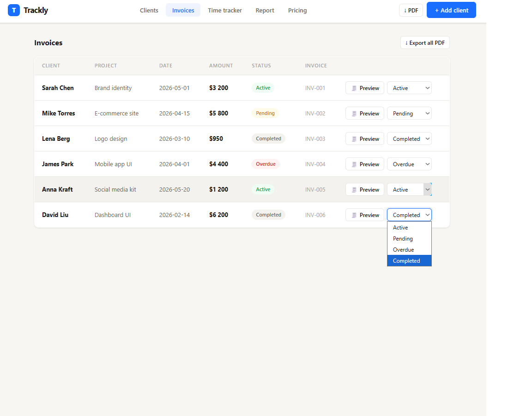Screen dimensions: 532x416
Task: Preview invoice INV-004 for James Park
Action: coord(365,164)
